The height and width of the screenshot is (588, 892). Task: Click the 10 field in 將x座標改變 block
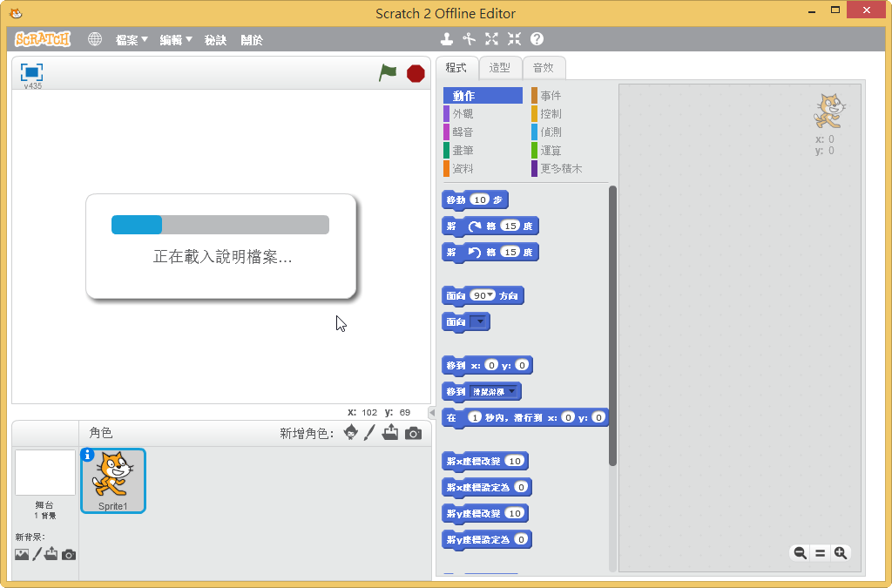click(515, 461)
